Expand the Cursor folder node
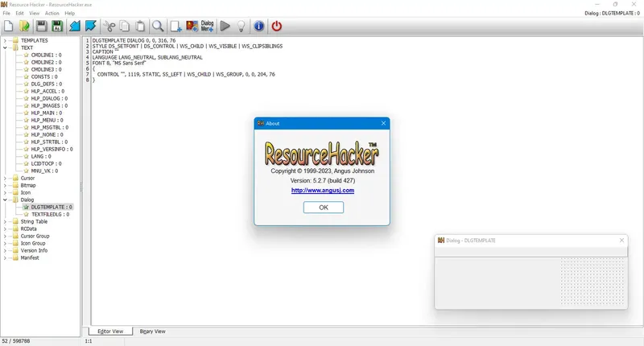The width and height of the screenshot is (644, 346). [5, 178]
